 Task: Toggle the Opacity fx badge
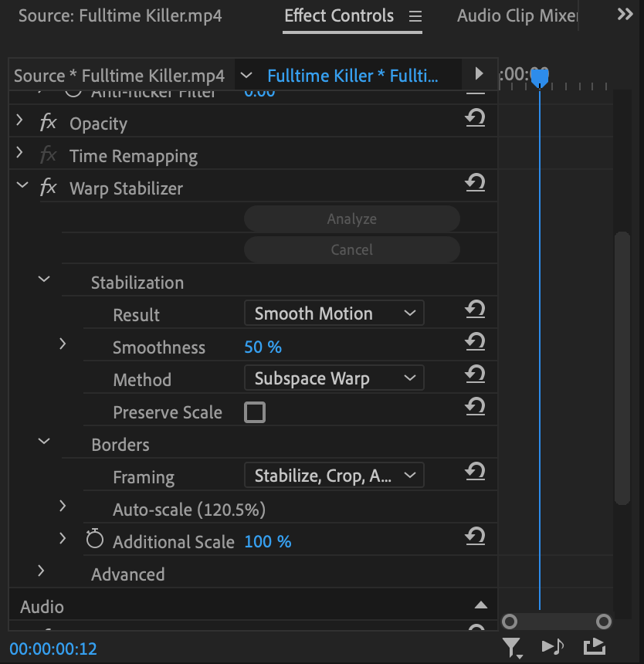[x=48, y=123]
